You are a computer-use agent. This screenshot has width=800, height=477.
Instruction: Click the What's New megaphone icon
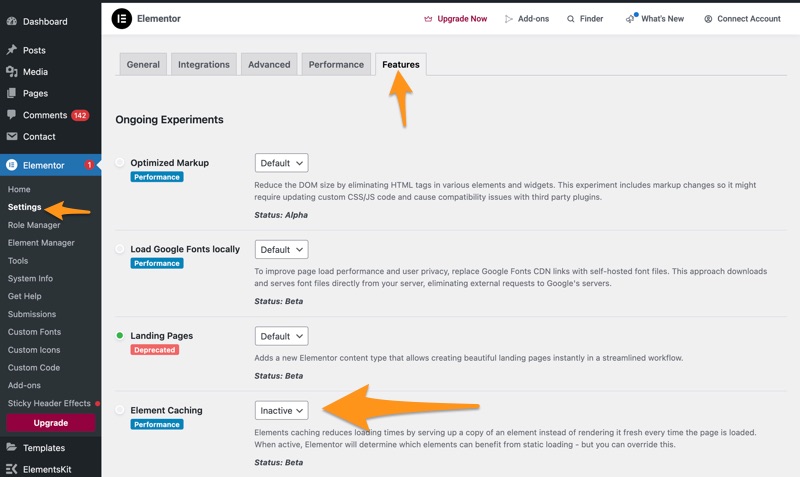point(631,18)
